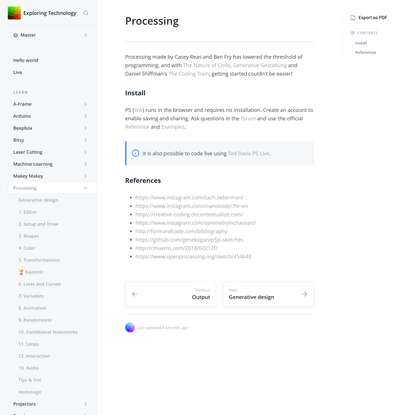Screen dimensions: 415x415
Task: Click the Master branch icon in sidebar
Action: (16, 35)
